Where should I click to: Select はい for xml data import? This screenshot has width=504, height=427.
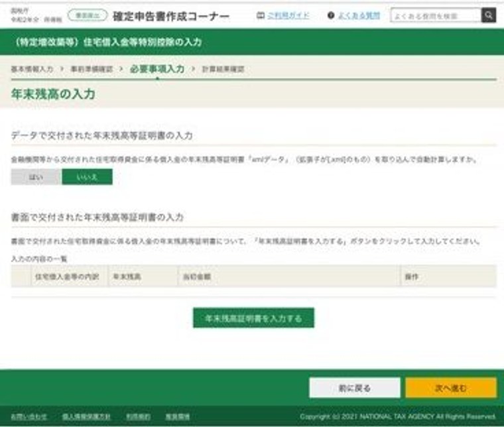pos(36,177)
